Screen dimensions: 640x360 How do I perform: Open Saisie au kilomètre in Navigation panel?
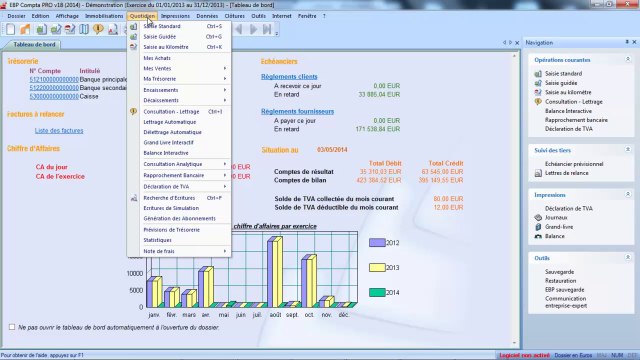click(568, 92)
